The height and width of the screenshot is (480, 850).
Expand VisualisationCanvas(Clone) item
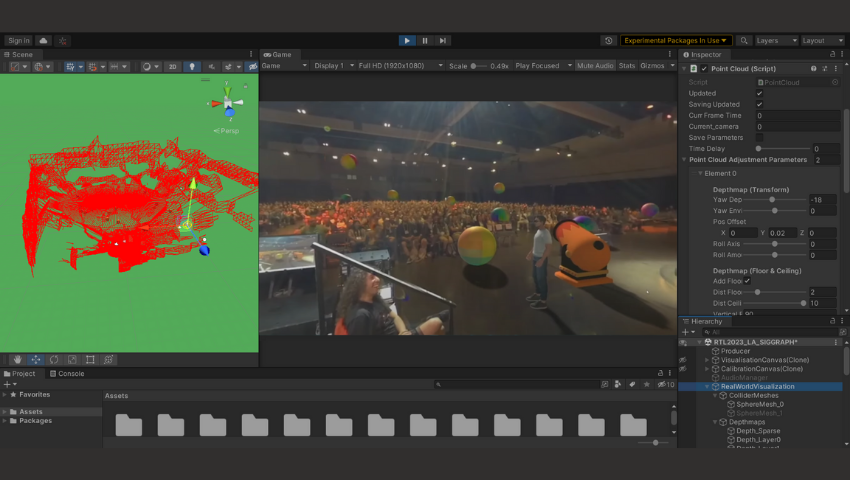click(x=706, y=360)
